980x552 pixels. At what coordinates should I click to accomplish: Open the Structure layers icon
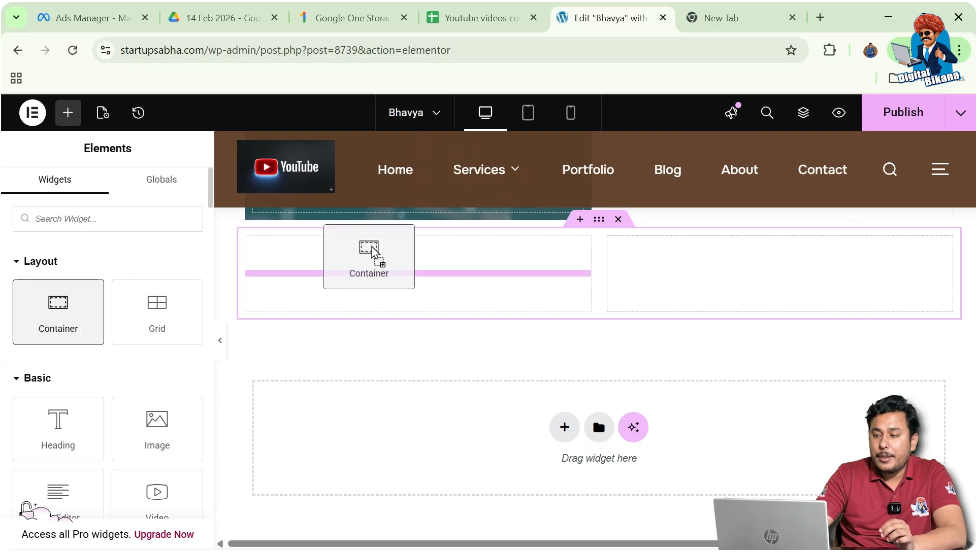803,113
